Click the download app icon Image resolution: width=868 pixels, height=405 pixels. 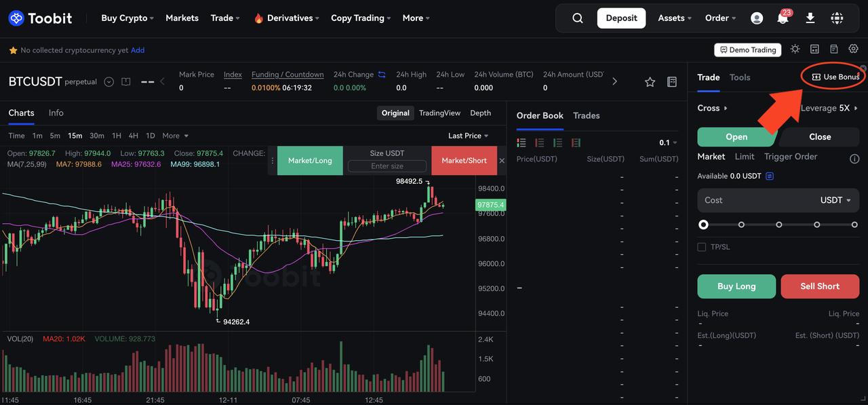click(x=810, y=18)
